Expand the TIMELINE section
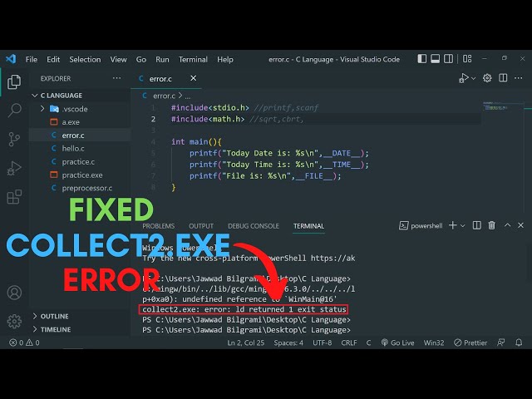 pyautogui.click(x=80, y=329)
